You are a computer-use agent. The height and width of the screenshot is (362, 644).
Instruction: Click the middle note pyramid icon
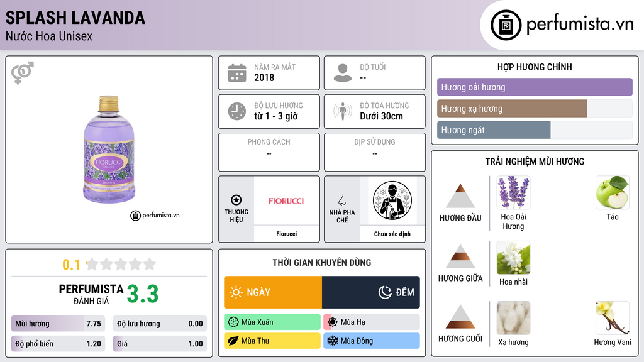[460, 256]
